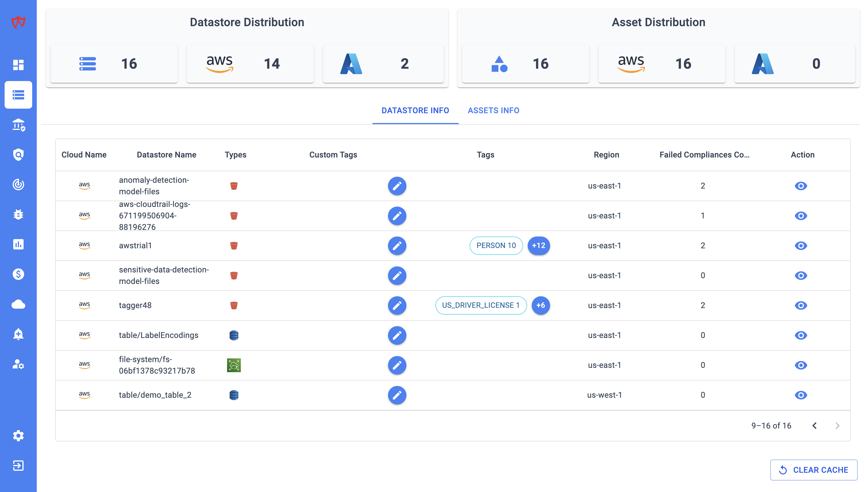Expand the +12 tags on awstrial1 row

539,246
